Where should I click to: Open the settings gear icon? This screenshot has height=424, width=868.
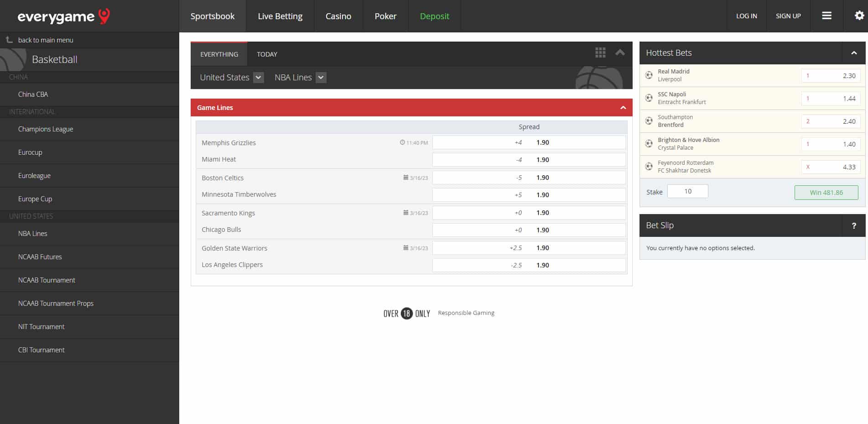click(x=859, y=16)
